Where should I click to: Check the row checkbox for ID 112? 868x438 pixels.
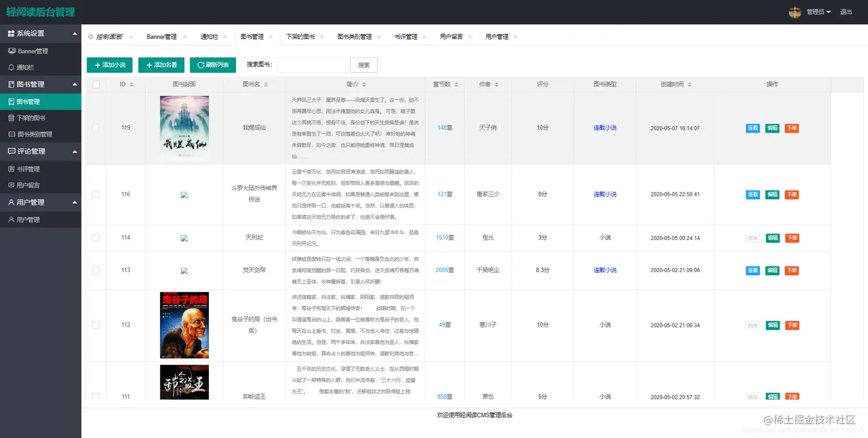pyautogui.click(x=96, y=325)
